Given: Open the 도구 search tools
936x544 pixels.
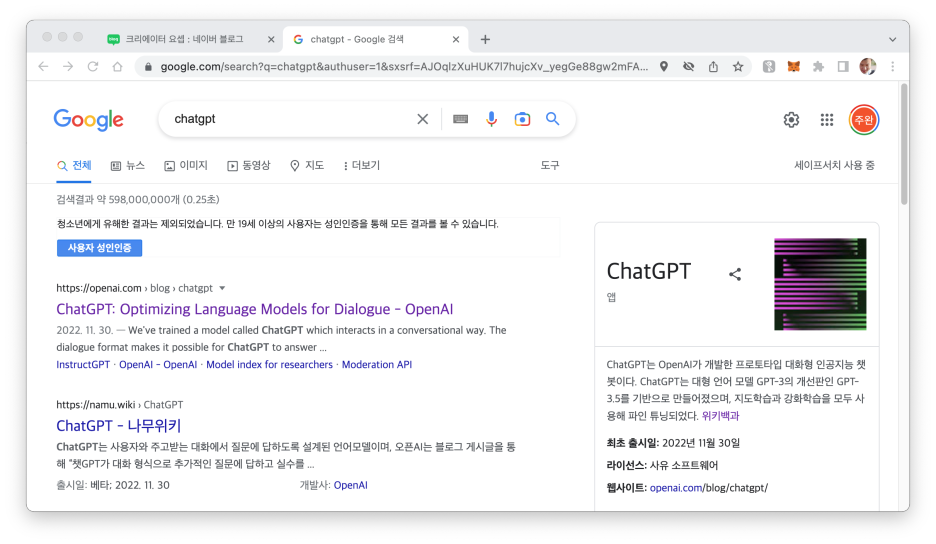Looking at the screenshot, I should 550,165.
